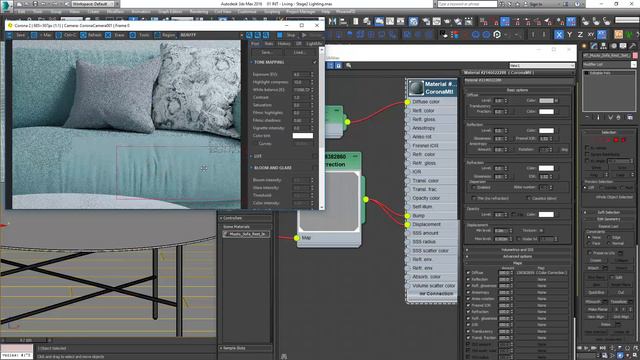Click the Exposure (EV) value field

tap(301, 74)
